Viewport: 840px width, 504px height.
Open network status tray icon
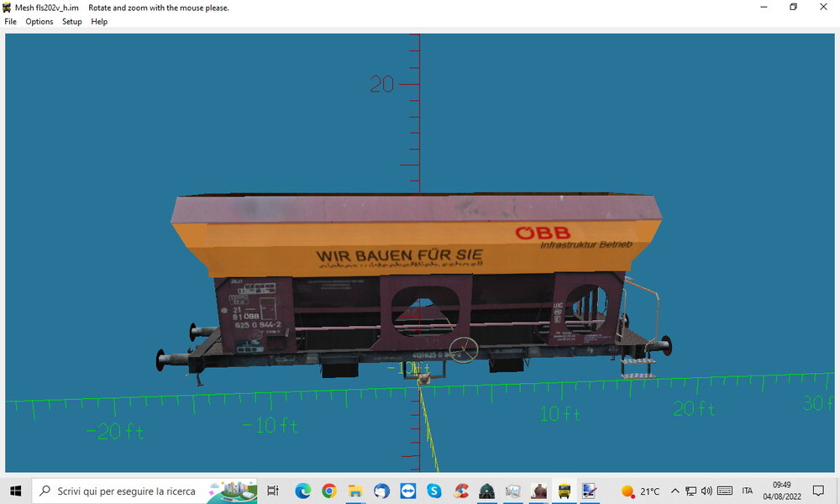click(x=691, y=491)
